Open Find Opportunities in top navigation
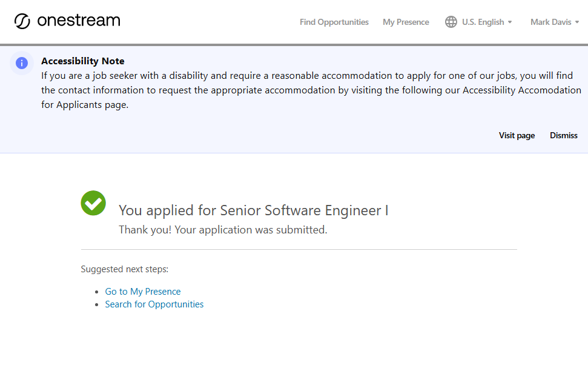This screenshot has height=365, width=588. pyautogui.click(x=334, y=22)
